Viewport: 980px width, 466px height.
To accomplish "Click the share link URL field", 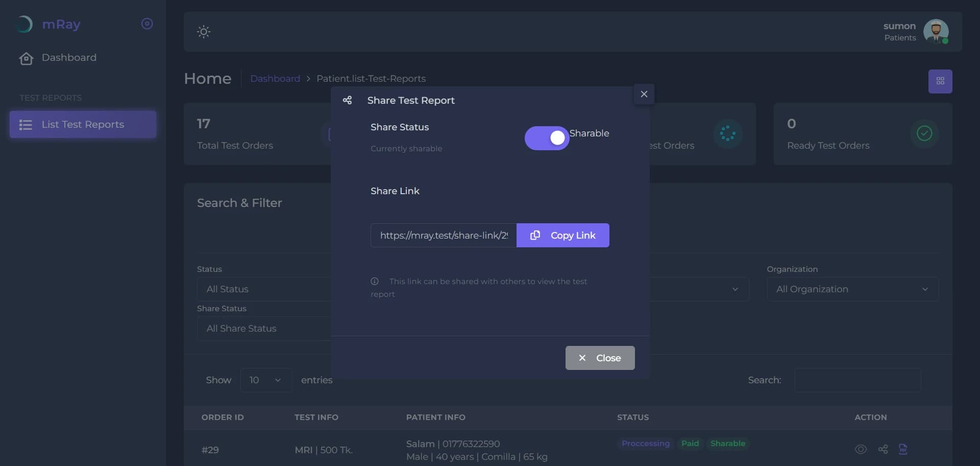I will pos(444,236).
